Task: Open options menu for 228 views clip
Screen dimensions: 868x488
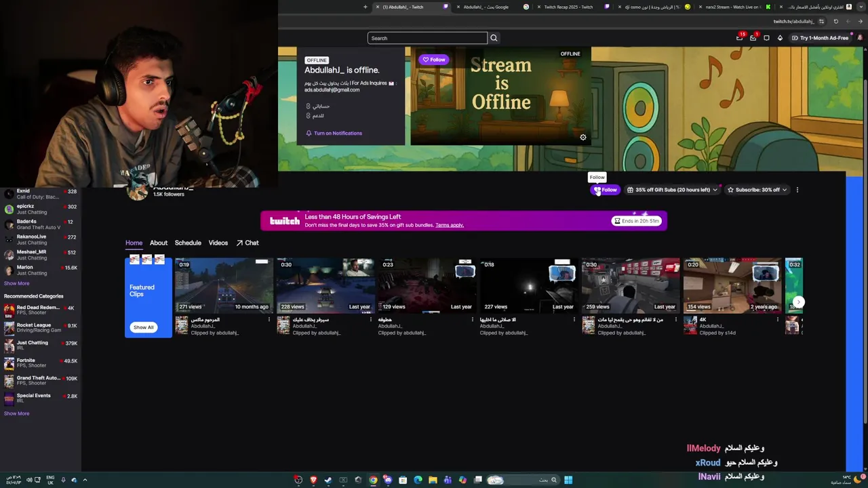Action: 371,319
